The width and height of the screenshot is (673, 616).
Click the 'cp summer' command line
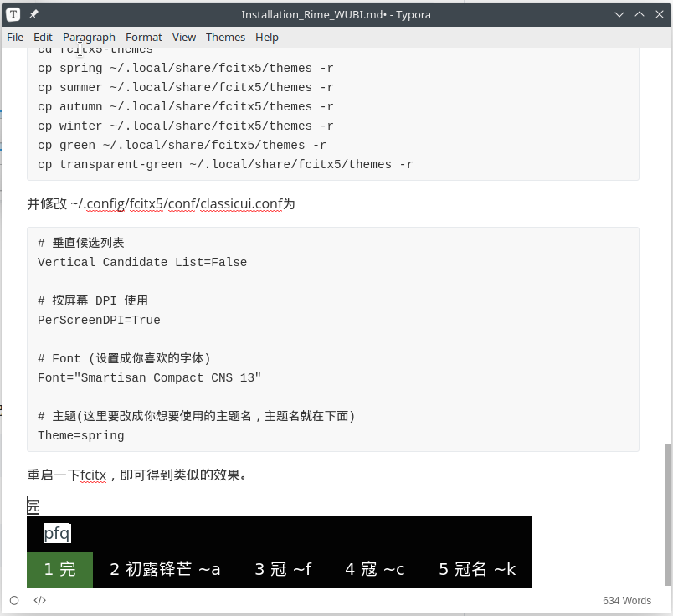point(186,88)
